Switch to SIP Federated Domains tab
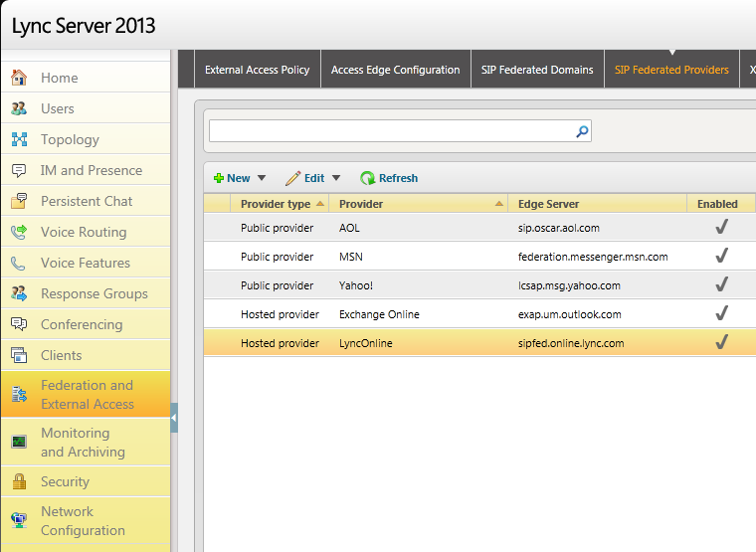This screenshot has height=552, width=756. coord(537,70)
